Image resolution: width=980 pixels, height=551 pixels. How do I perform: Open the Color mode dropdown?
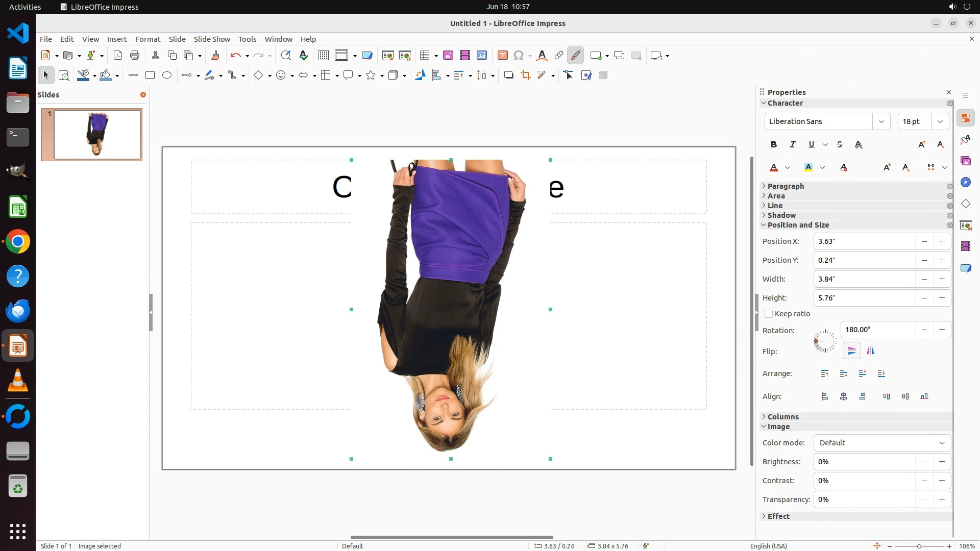point(882,443)
